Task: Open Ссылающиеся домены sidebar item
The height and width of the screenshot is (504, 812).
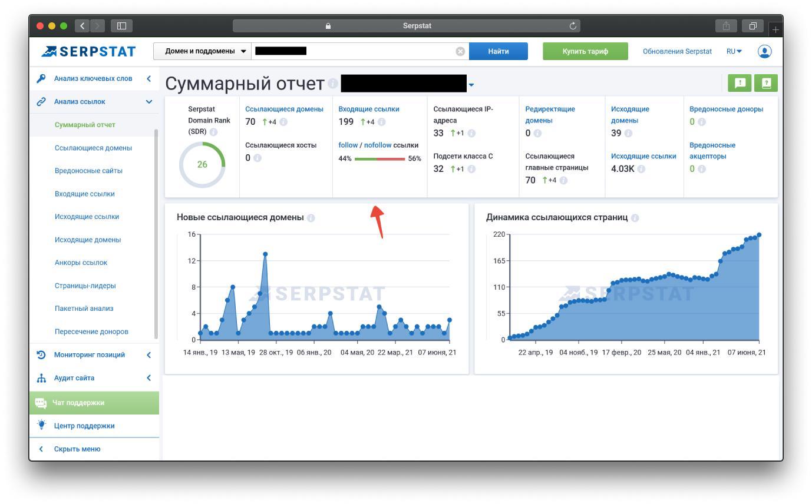Action: point(93,148)
